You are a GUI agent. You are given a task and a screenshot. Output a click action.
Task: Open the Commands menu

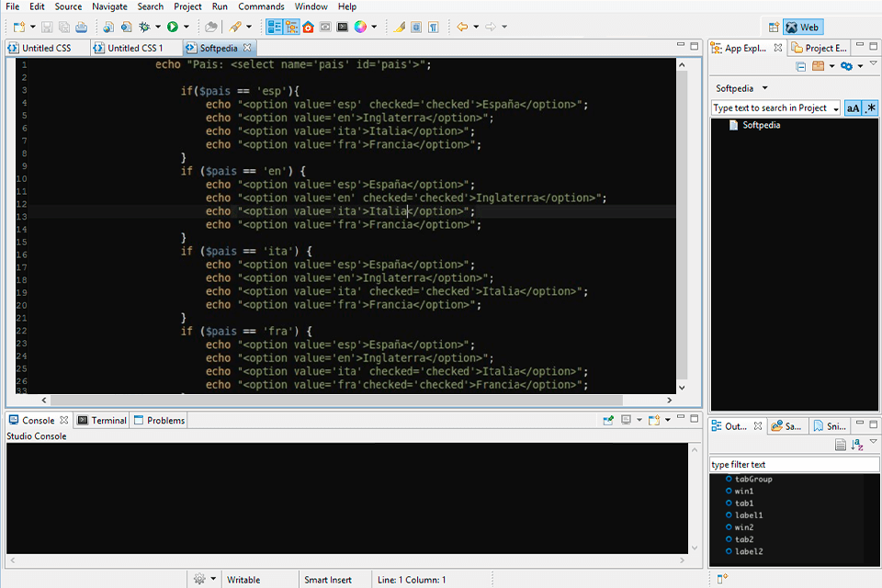click(261, 6)
